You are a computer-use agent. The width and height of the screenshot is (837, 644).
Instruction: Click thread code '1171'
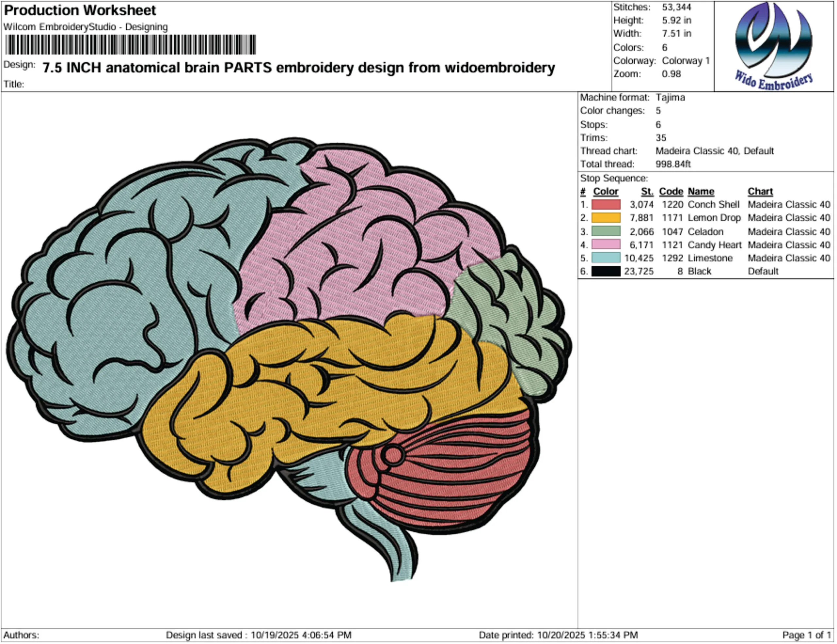coord(672,218)
